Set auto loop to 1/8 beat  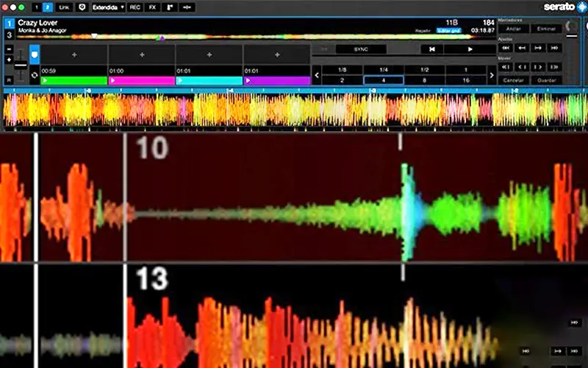point(342,70)
